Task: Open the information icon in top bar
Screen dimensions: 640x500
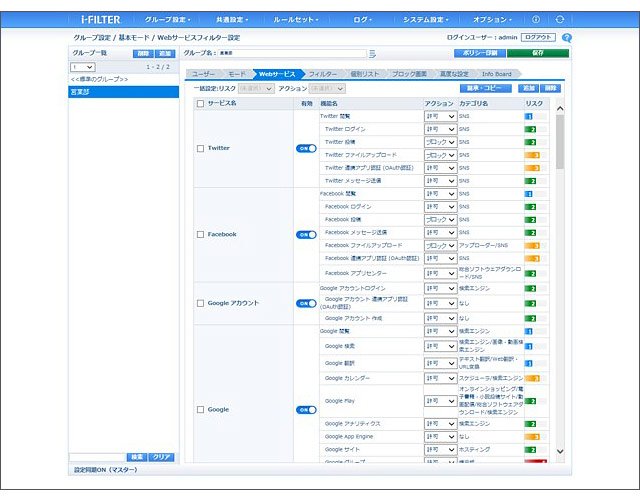Action: tap(536, 19)
